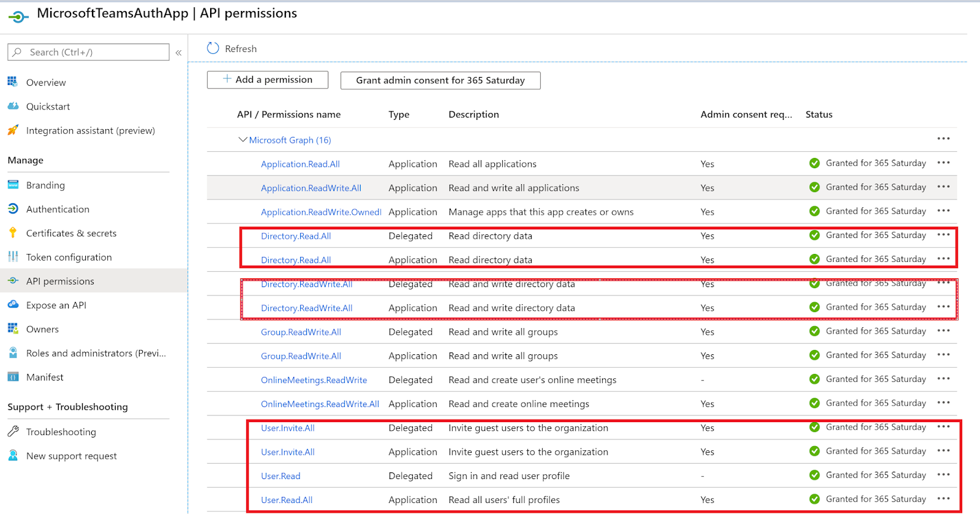Open the Group.ReadWrite.All delegated permission link

coord(301,332)
